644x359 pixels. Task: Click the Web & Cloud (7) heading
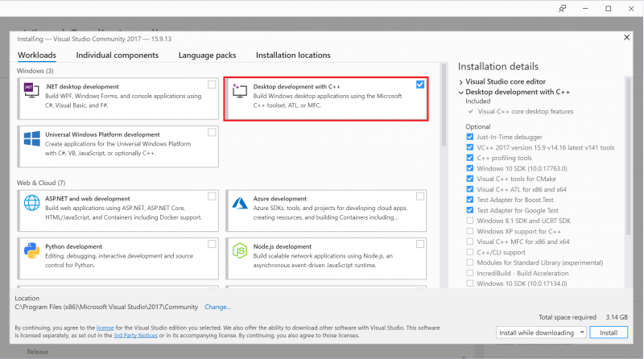tap(41, 183)
